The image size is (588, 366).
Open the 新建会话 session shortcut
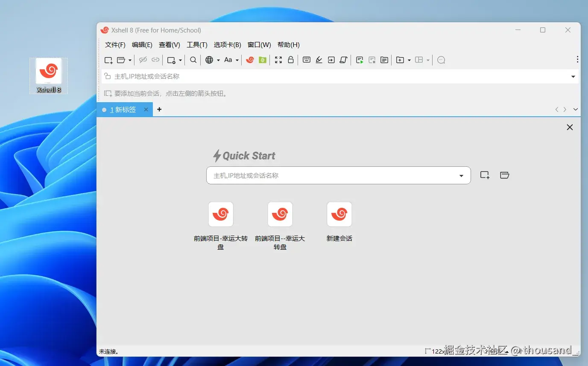click(339, 222)
